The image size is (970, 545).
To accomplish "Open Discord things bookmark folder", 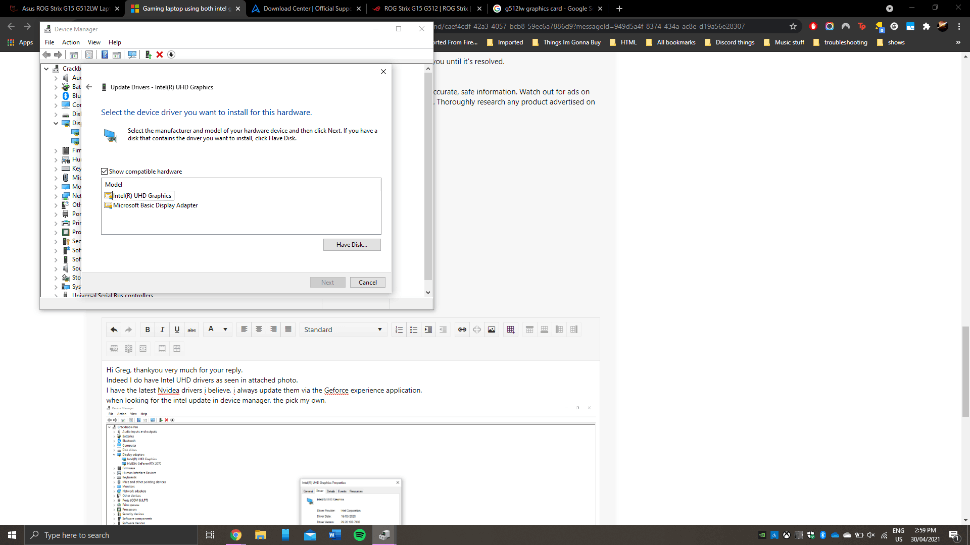I will tap(729, 43).
